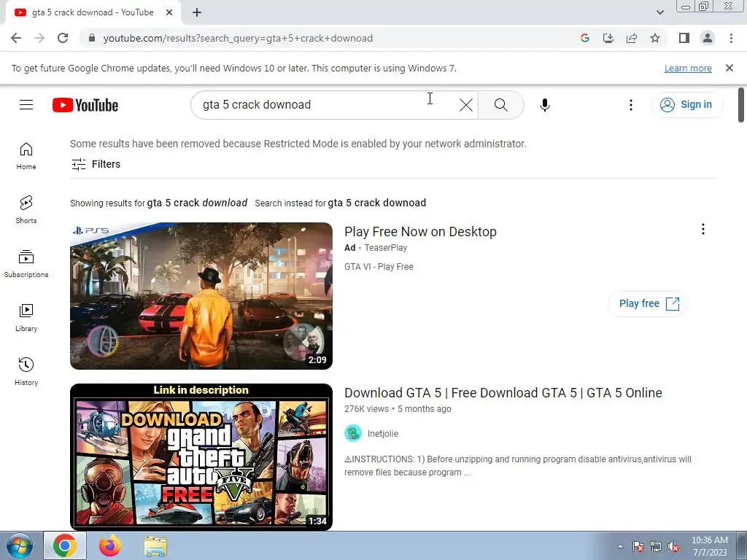Viewport: 747px width, 560px height.
Task: Click the Google icon in address bar
Action: pyautogui.click(x=585, y=38)
